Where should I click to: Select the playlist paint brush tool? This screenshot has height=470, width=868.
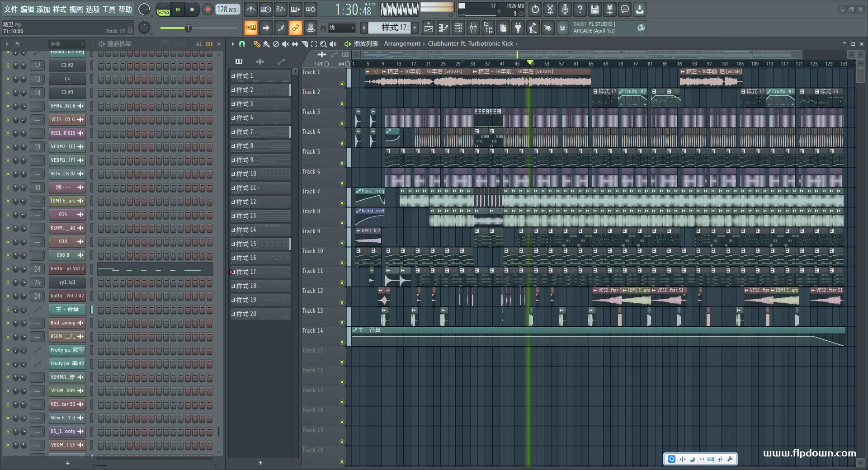(266, 44)
